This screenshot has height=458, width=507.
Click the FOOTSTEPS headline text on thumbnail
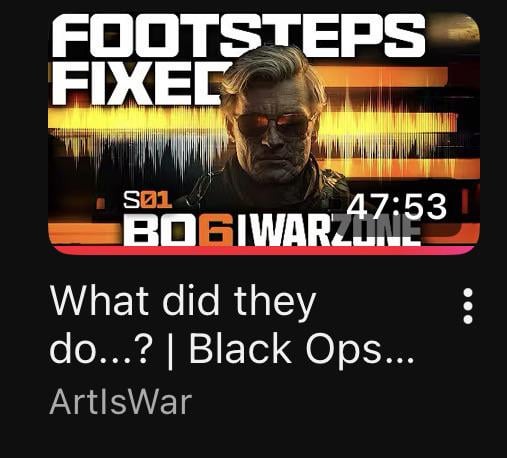pos(239,35)
